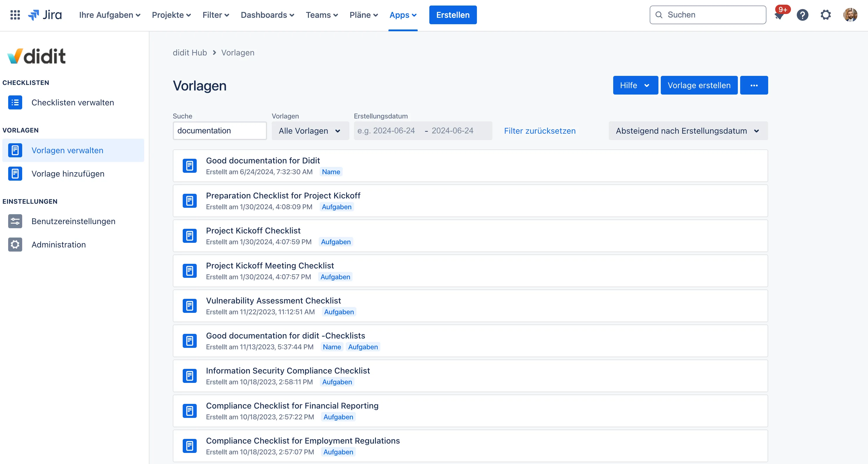Click the breadcrumb chevron after didit Hub
The height and width of the screenshot is (464, 868).
[214, 53]
